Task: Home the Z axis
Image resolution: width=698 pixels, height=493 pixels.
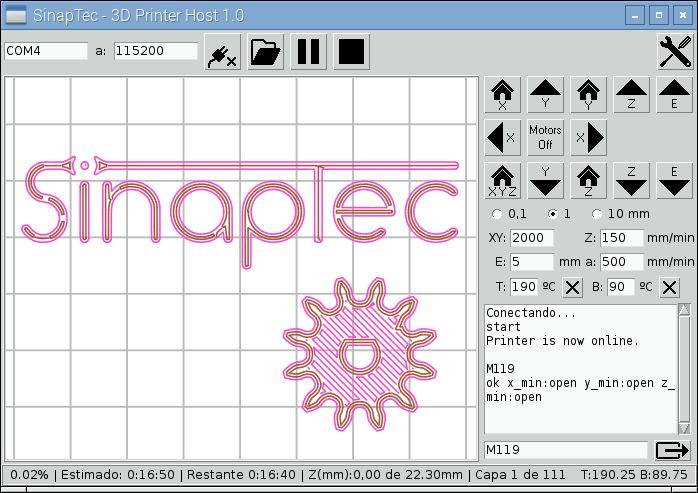Action: (588, 180)
